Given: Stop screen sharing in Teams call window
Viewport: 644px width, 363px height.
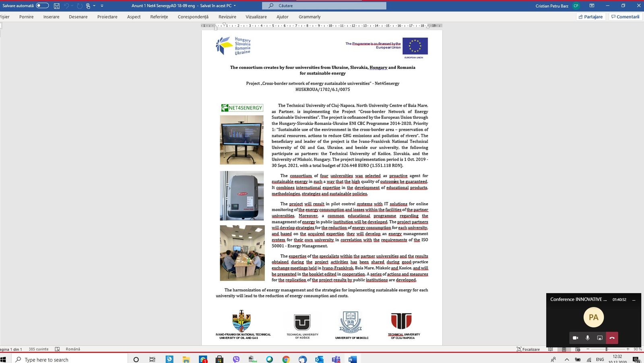Looking at the screenshot, I should tap(600, 338).
